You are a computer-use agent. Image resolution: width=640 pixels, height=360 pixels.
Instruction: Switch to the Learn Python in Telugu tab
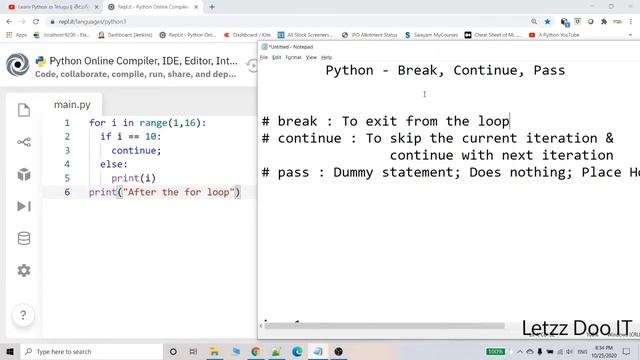(53, 7)
